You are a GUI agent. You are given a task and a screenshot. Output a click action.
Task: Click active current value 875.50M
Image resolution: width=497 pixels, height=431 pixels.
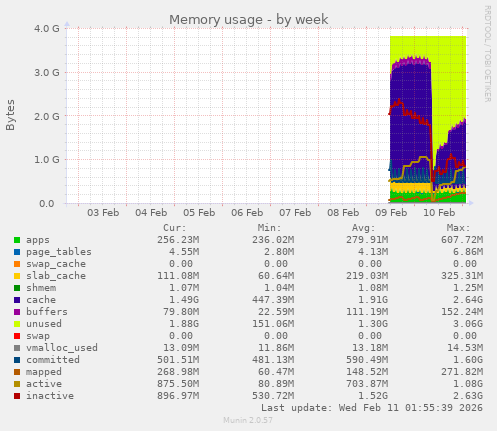pyautogui.click(x=178, y=384)
